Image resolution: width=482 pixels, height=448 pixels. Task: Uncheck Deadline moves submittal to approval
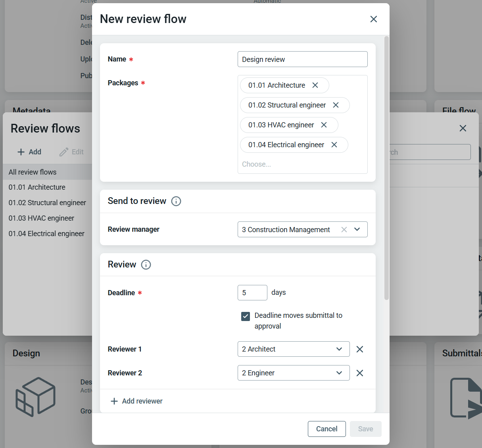pyautogui.click(x=246, y=316)
